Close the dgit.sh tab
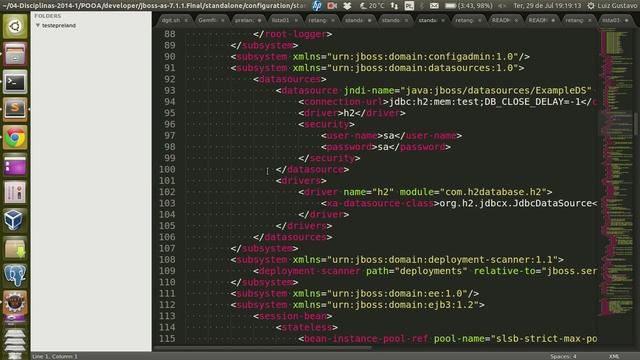Viewport: 640px width, 360px height. 186,20
